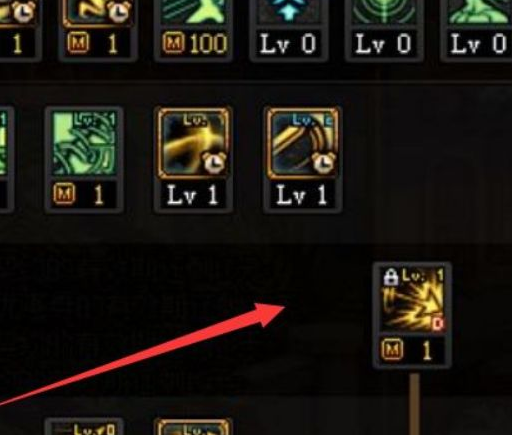The image size is (512, 435).
Task: Select the green tangled vines skill icon
Action: (x=84, y=144)
